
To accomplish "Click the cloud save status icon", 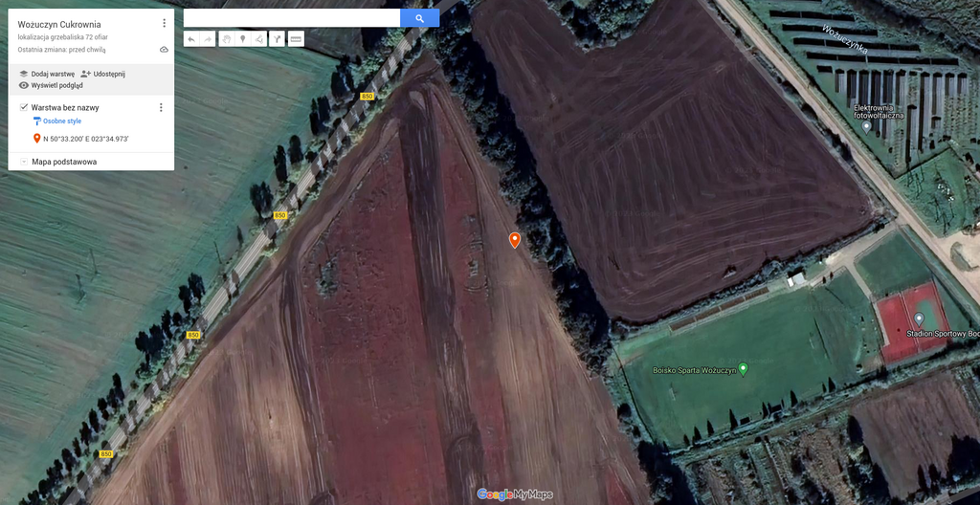I will (164, 49).
